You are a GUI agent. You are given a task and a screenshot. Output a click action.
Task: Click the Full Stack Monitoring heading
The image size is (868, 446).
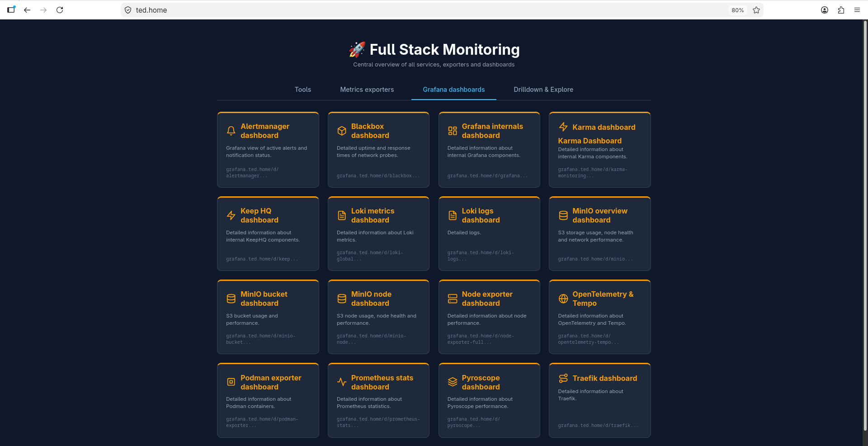point(434,49)
